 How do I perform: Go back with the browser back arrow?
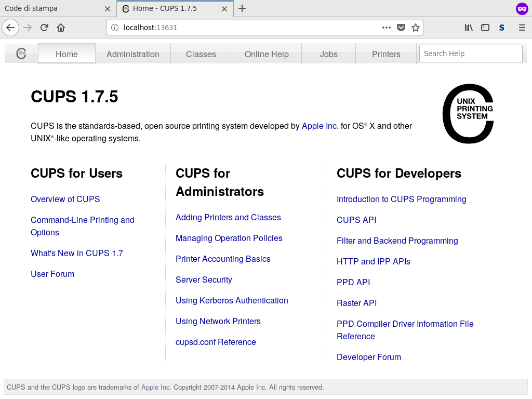pos(10,28)
